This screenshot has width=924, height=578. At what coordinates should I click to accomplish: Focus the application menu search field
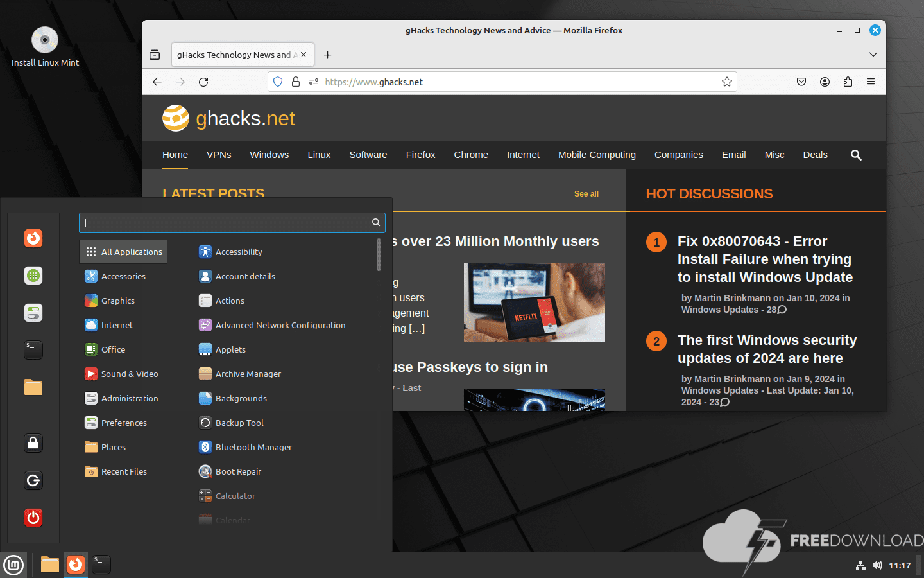pos(225,223)
